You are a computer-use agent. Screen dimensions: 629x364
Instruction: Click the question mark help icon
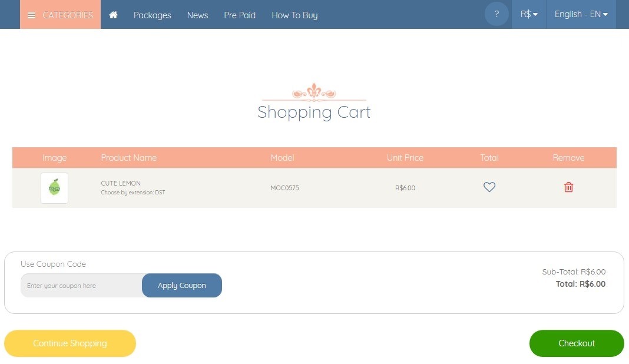point(496,14)
